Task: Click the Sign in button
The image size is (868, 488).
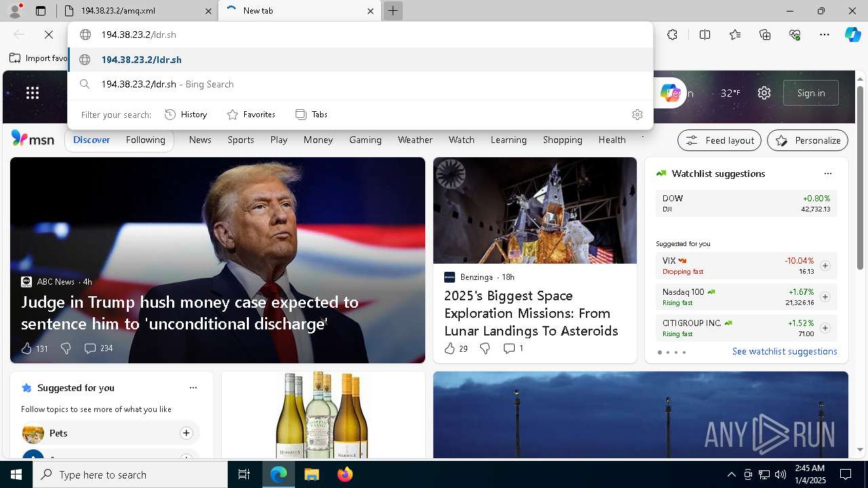Action: [x=811, y=93]
